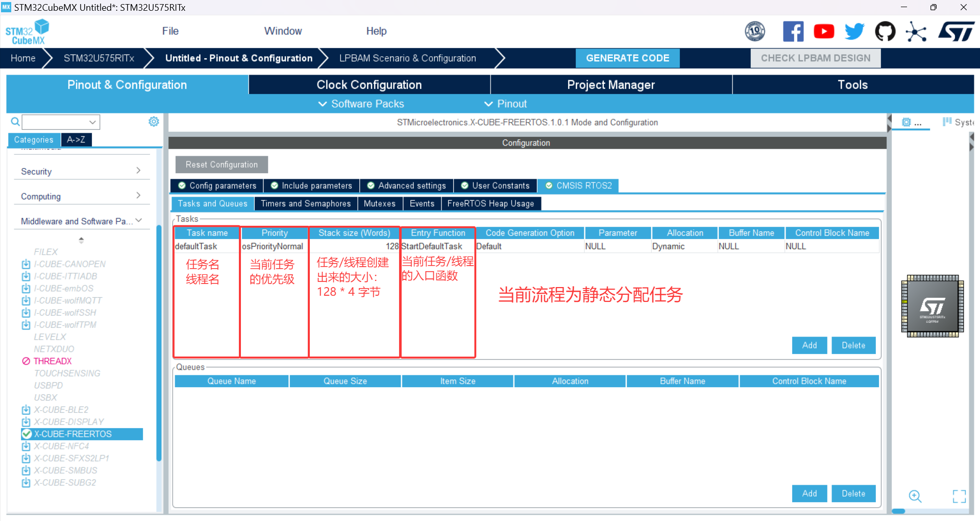Open the GitHub icon link
This screenshot has width=980, height=521.
coord(885,32)
